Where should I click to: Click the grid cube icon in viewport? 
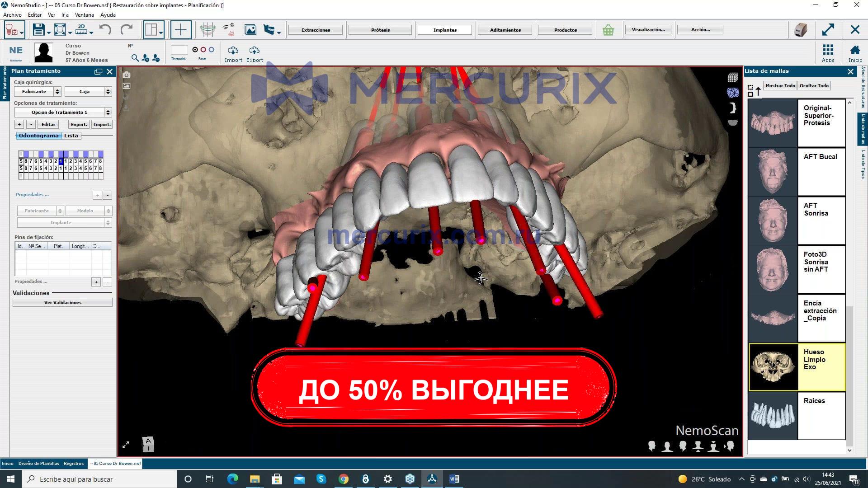point(733,78)
